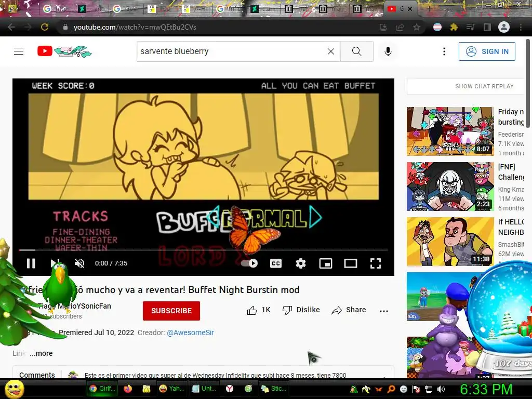Click the share page icon in the address bar

400,27
